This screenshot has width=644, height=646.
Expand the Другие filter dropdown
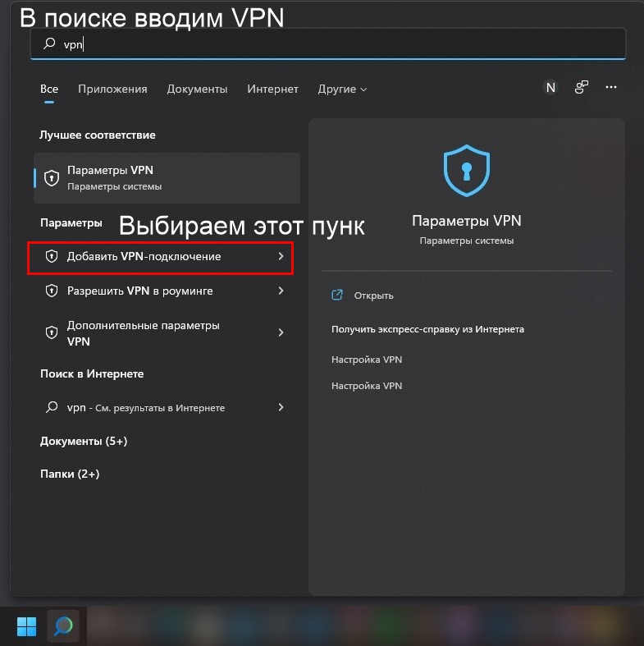pyautogui.click(x=342, y=89)
